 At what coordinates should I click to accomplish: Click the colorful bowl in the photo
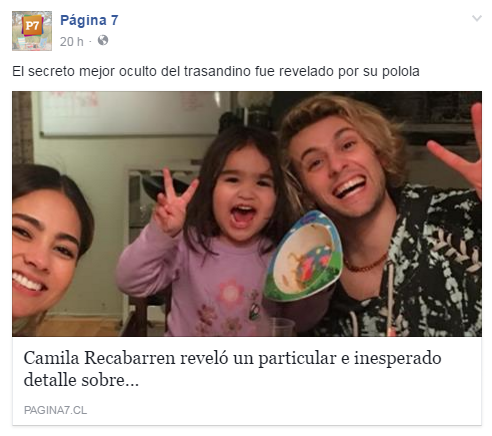click(x=303, y=256)
